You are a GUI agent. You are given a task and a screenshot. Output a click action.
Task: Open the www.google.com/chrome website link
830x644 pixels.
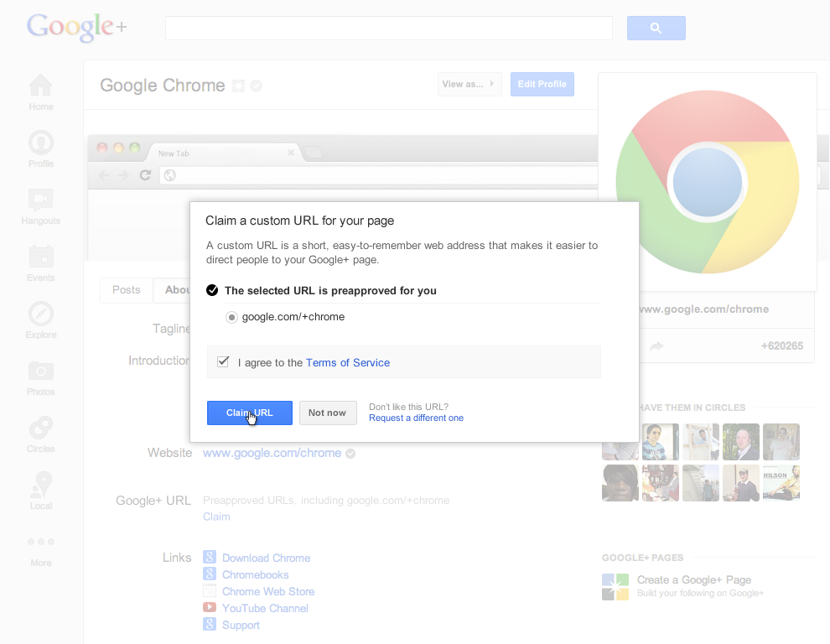pos(272,453)
